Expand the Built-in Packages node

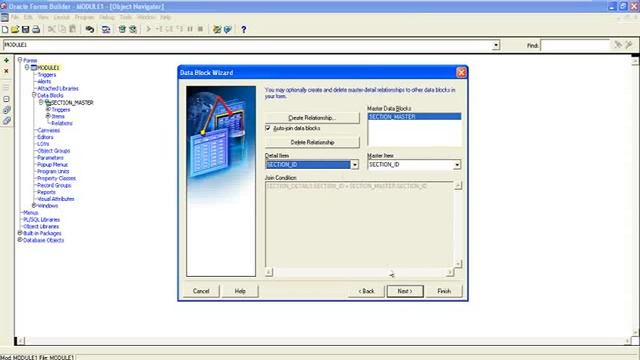[x=20, y=233]
